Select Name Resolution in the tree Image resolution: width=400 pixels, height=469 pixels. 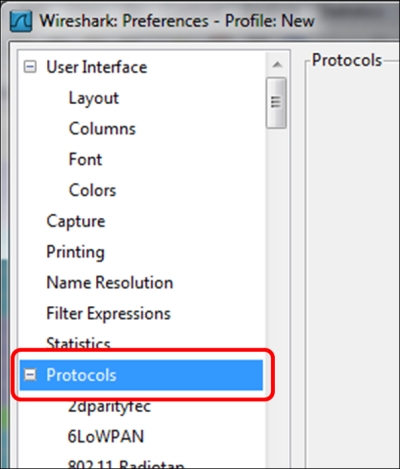point(110,283)
